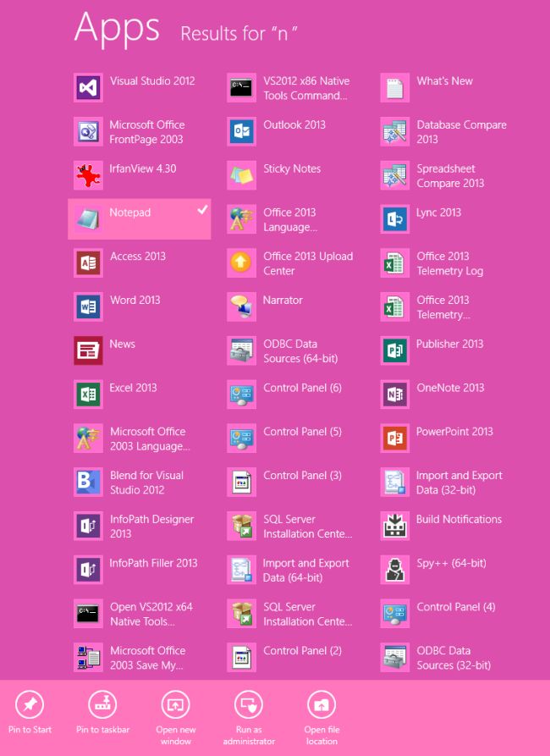550x756 pixels.
Task: Open ODBC Data Sources (32-bit) label
Action: (x=454, y=658)
